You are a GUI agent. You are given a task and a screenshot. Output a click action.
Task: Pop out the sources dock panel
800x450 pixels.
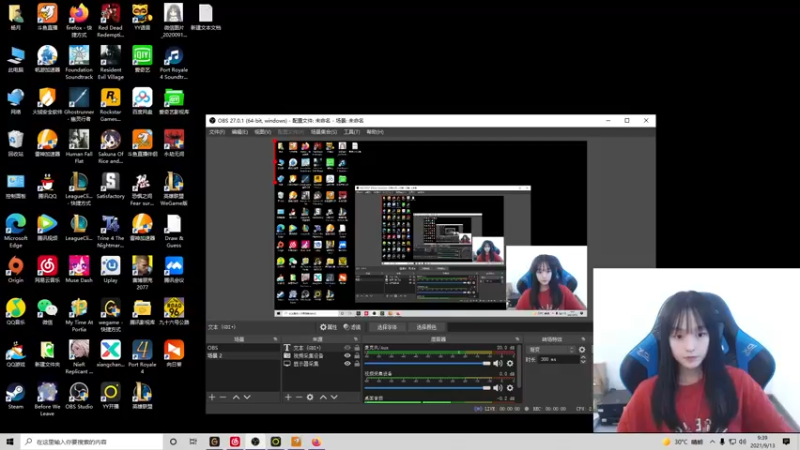356,339
